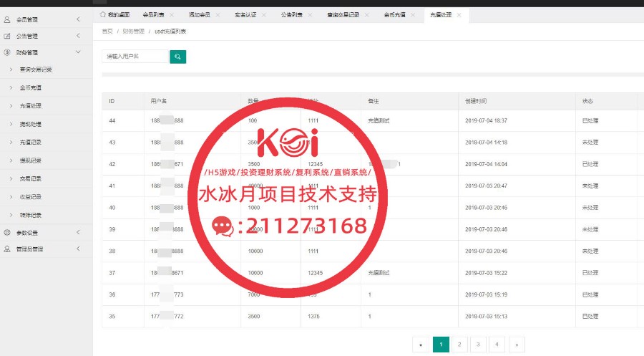This screenshot has height=356, width=644.
Task: Close the 公告列表 tab
Action: tap(310, 15)
